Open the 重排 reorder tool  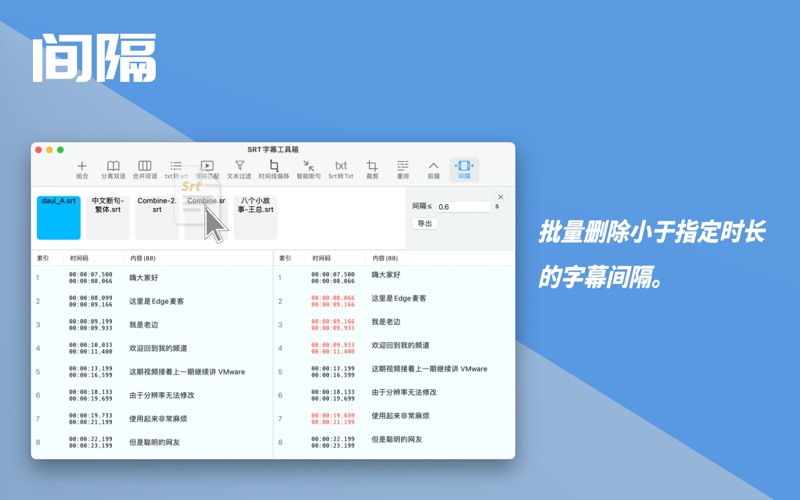pyautogui.click(x=403, y=169)
